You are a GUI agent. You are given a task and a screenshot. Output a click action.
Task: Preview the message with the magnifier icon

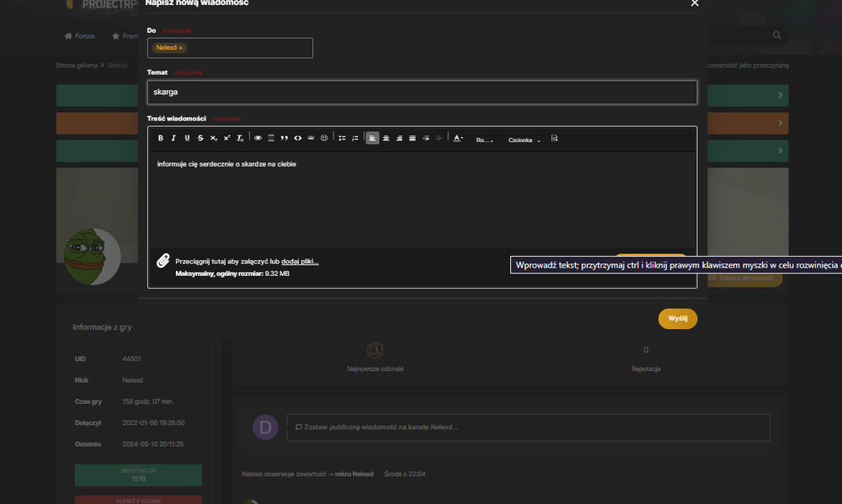tap(555, 139)
